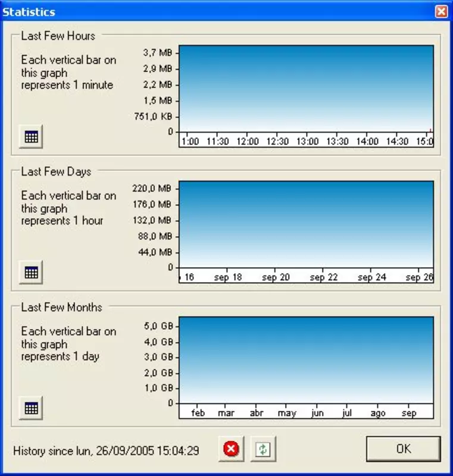Click the sep 22 date label
This screenshot has width=453, height=476.
[x=324, y=277]
